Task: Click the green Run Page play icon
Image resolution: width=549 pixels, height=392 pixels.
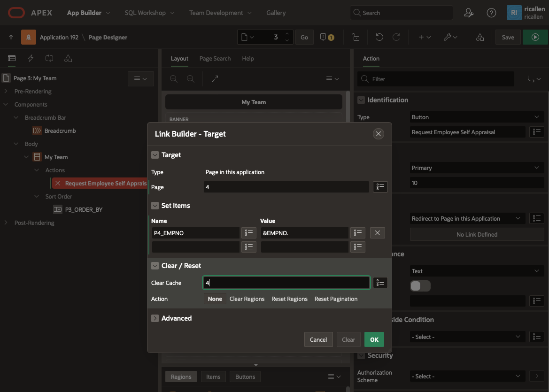Action: tap(535, 37)
